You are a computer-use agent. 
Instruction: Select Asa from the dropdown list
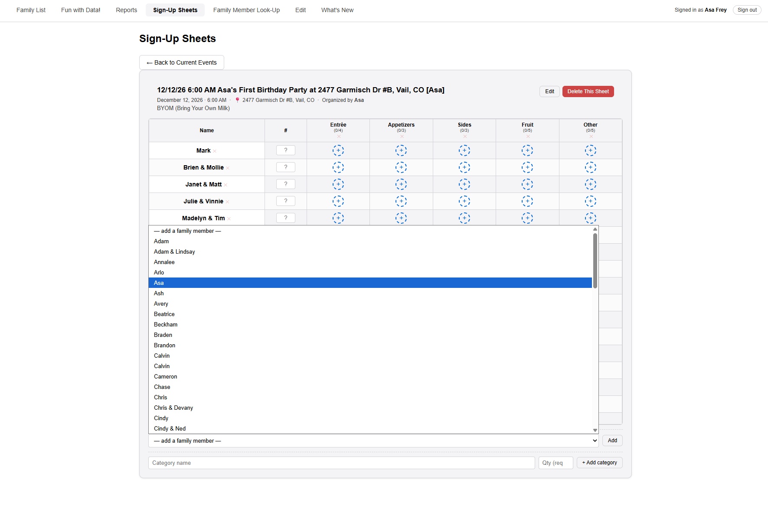coord(370,283)
